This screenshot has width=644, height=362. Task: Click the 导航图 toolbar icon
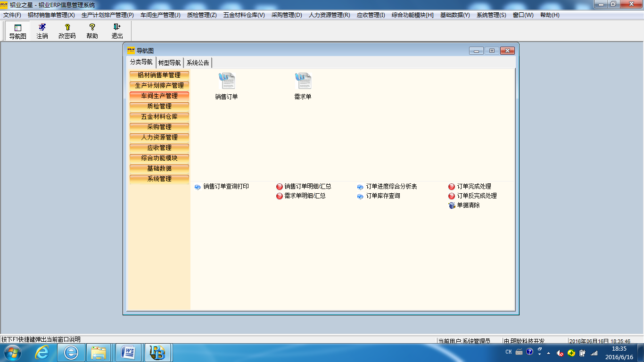coord(18,31)
